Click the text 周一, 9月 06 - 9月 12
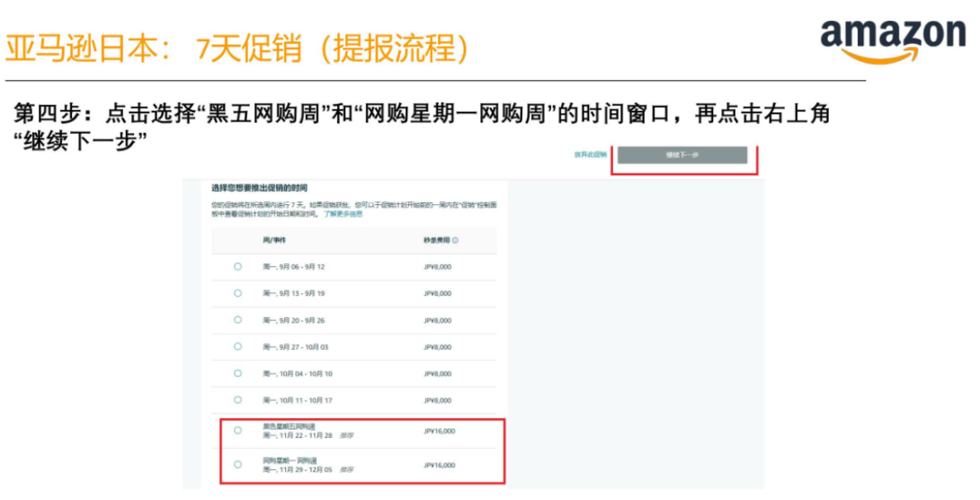The width and height of the screenshot is (980, 500). tap(294, 267)
